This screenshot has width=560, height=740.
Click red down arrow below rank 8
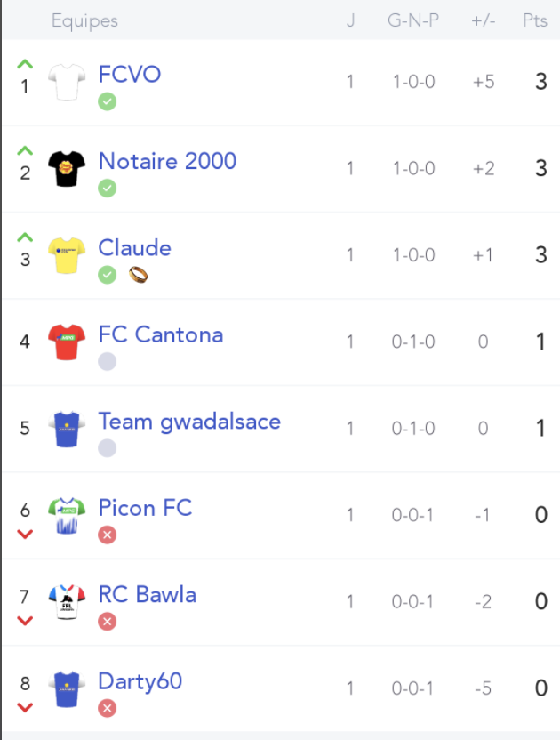coord(25,707)
